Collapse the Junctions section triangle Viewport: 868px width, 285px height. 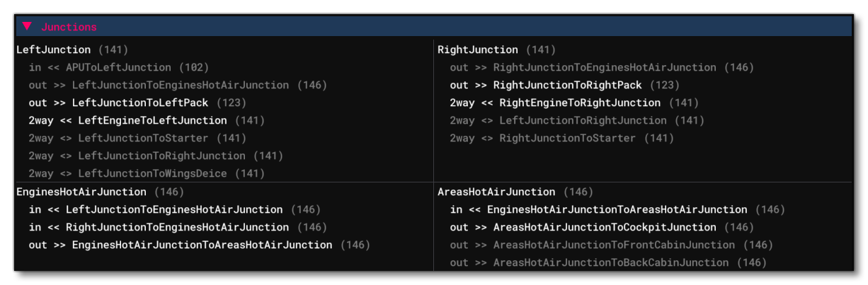click(27, 27)
